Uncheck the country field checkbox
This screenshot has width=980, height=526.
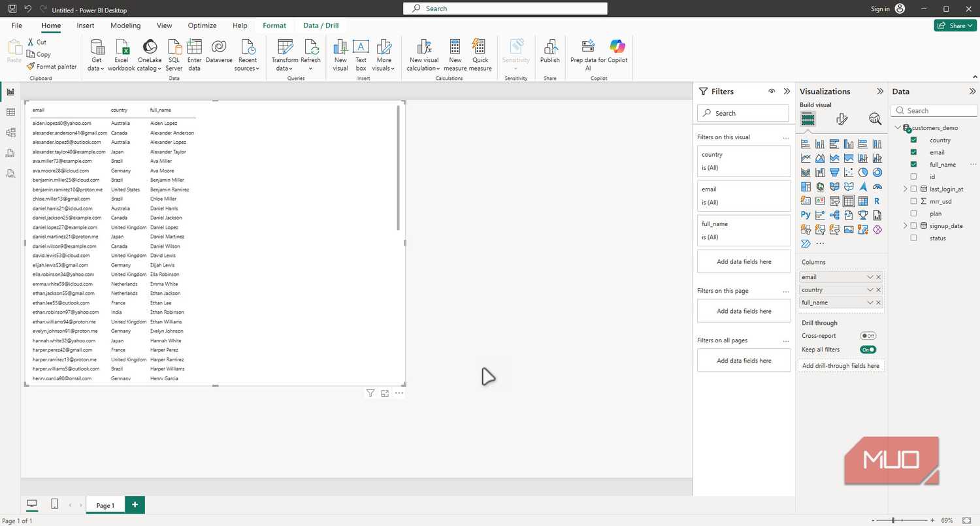pyautogui.click(x=913, y=140)
